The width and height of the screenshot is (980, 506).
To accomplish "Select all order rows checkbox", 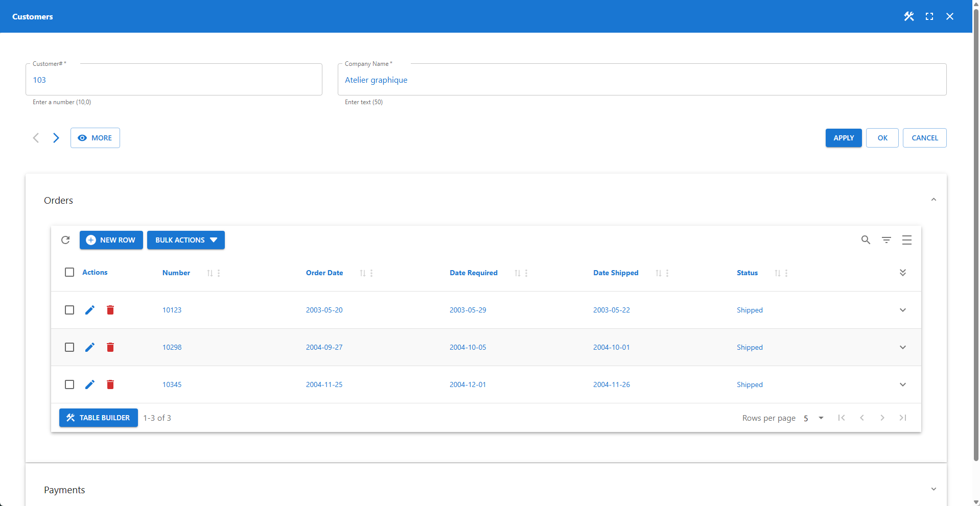I will [x=69, y=272].
